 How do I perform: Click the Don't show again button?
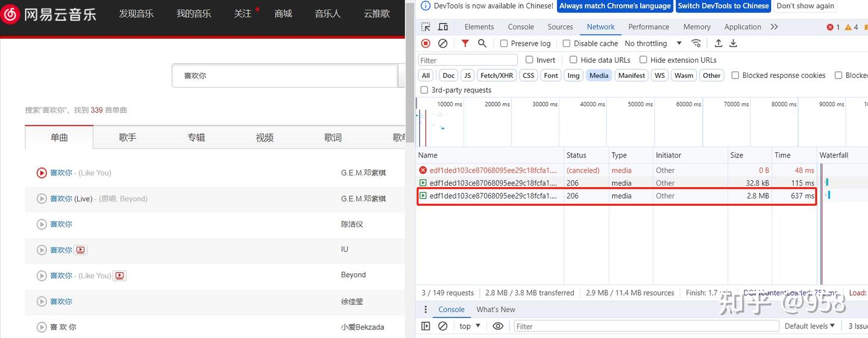point(805,6)
